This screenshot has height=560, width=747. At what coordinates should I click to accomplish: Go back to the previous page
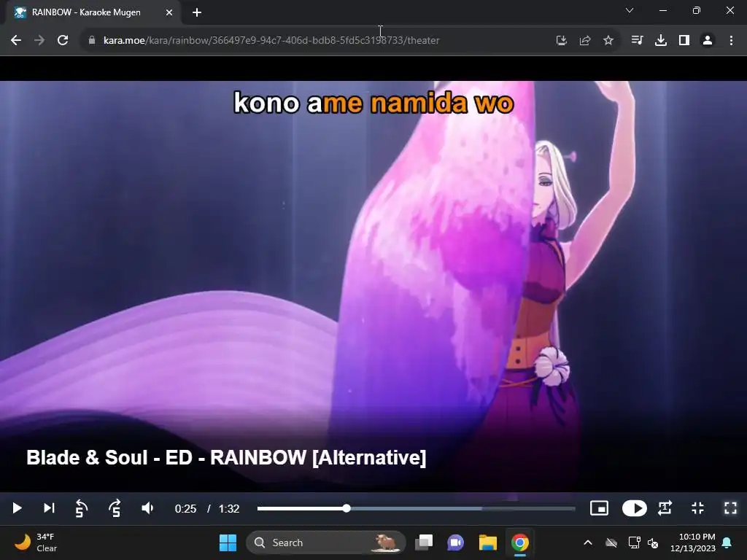point(16,41)
